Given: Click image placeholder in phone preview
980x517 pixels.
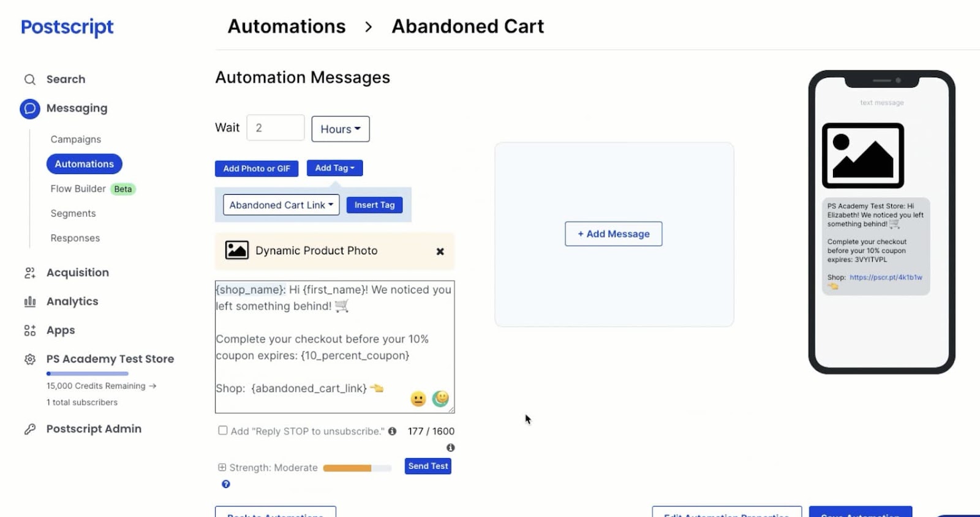Looking at the screenshot, I should (862, 156).
